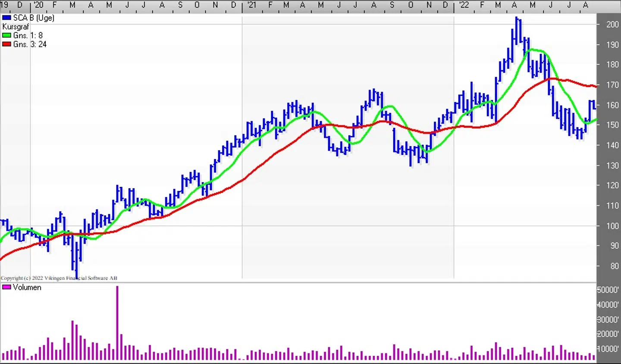Click the 200 value on the price axis
This screenshot has width=621, height=364.
click(x=612, y=24)
